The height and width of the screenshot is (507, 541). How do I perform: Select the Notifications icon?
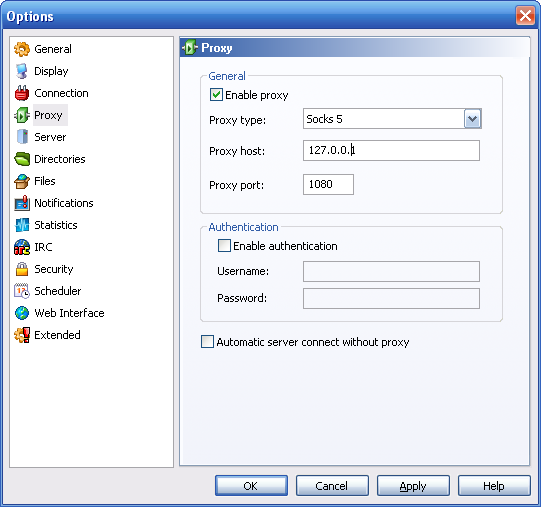tap(22, 203)
